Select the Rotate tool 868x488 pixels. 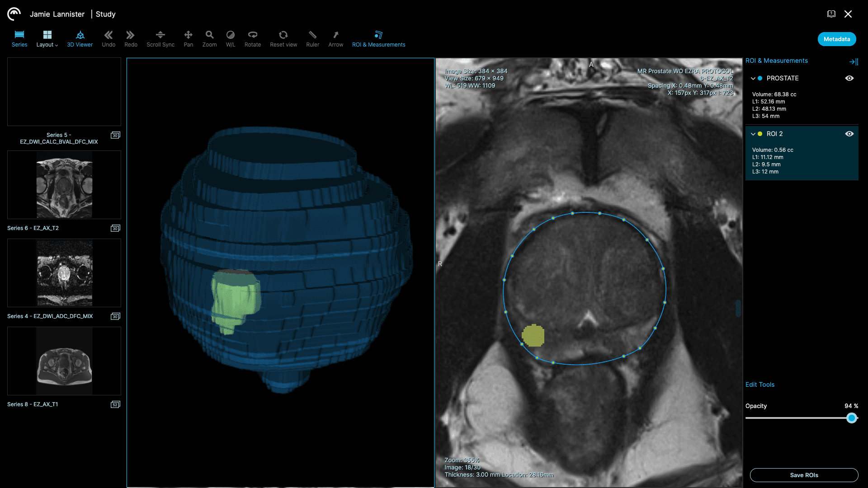pyautogui.click(x=252, y=38)
